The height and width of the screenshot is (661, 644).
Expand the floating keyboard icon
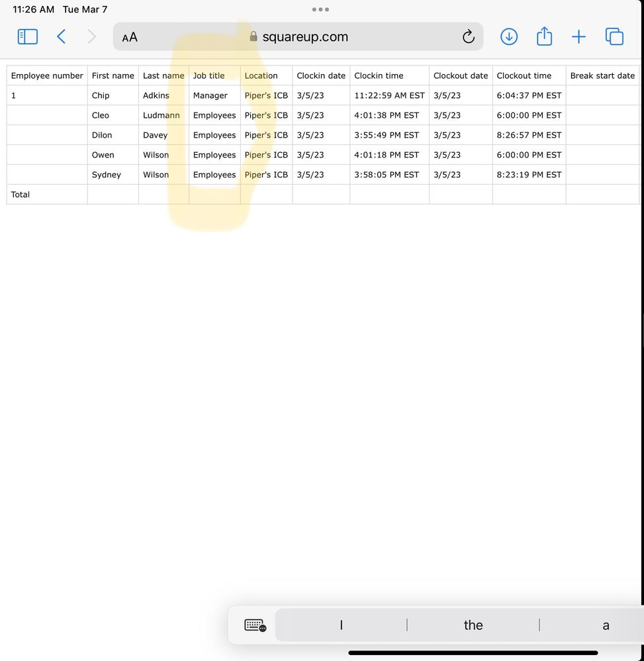pos(255,625)
